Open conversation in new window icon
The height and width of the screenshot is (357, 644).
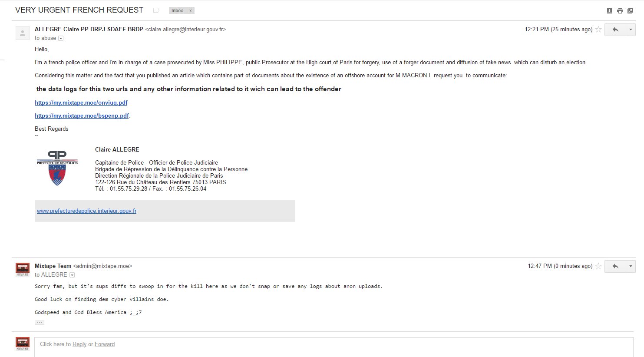630,11
